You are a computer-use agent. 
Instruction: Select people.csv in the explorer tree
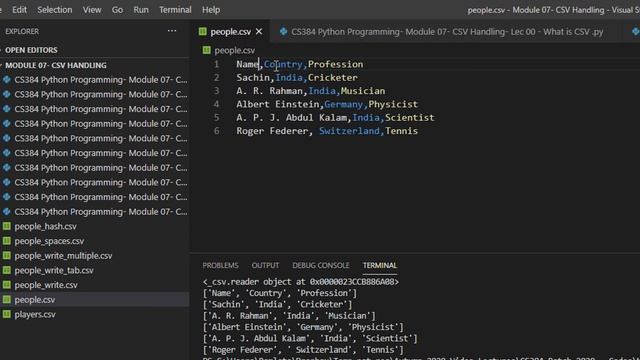coord(35,300)
